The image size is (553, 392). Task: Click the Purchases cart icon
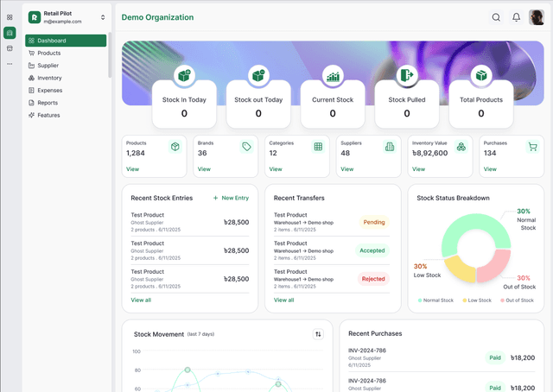(x=533, y=147)
